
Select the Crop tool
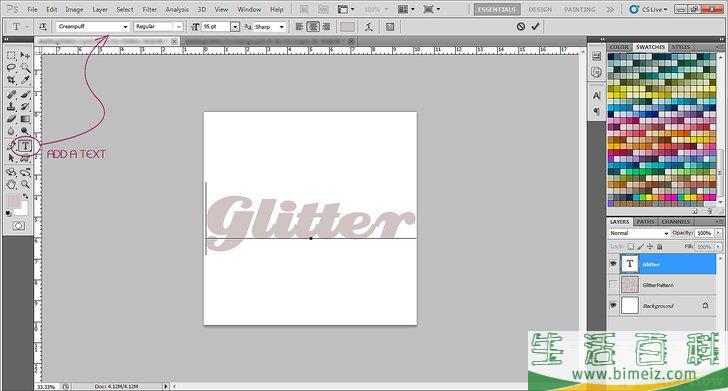tap(11, 80)
